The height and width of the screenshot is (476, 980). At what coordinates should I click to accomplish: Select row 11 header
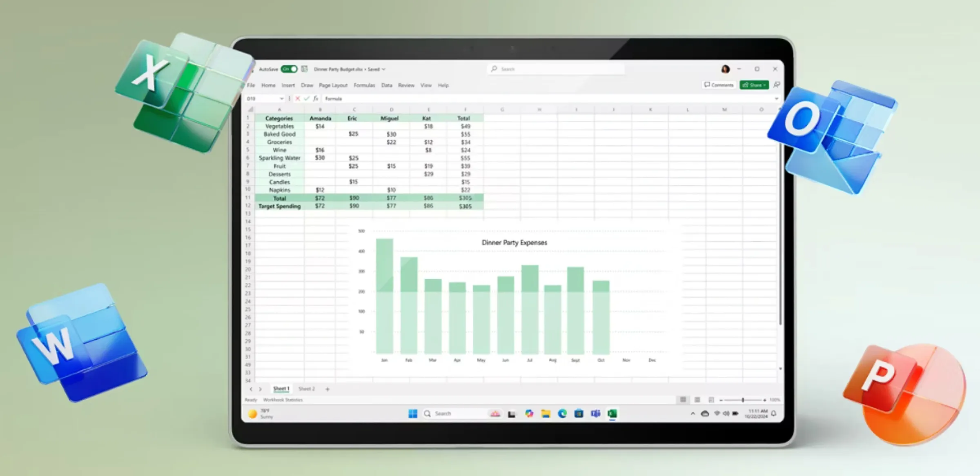[x=248, y=198]
